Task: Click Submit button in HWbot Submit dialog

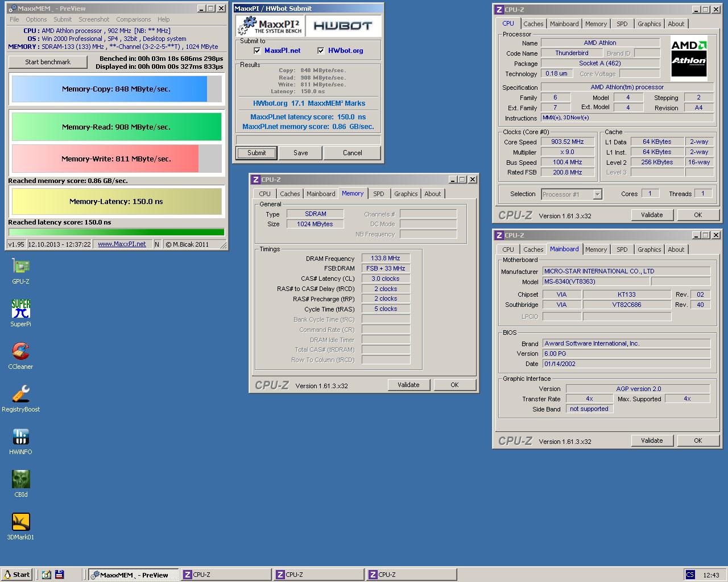Action: [x=257, y=153]
